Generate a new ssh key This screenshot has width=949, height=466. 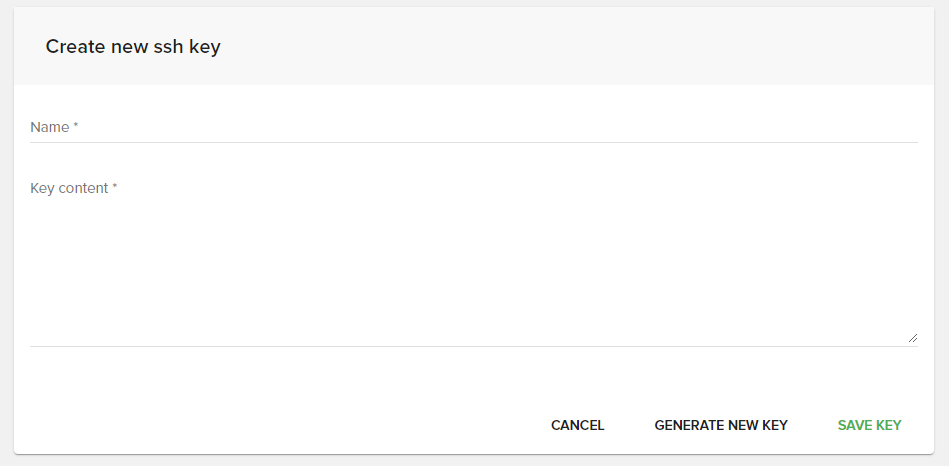pos(721,425)
